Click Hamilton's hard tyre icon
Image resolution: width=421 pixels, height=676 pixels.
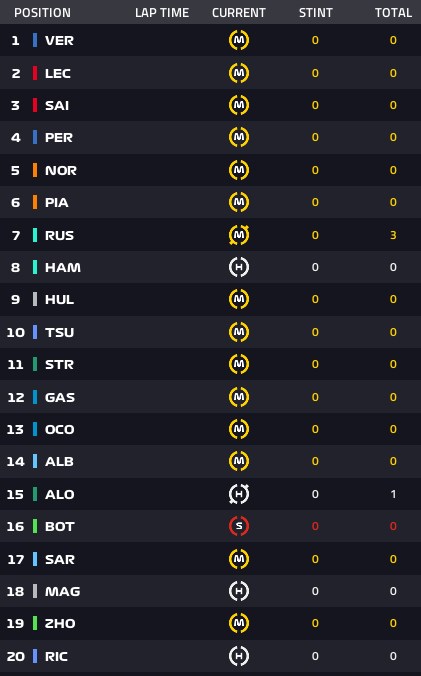click(x=239, y=267)
